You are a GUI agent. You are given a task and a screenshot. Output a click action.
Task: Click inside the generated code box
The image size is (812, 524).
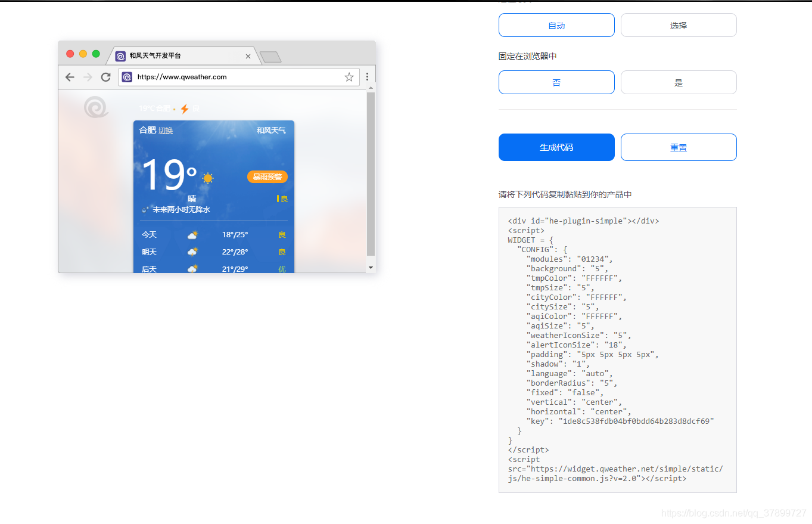[x=618, y=350]
